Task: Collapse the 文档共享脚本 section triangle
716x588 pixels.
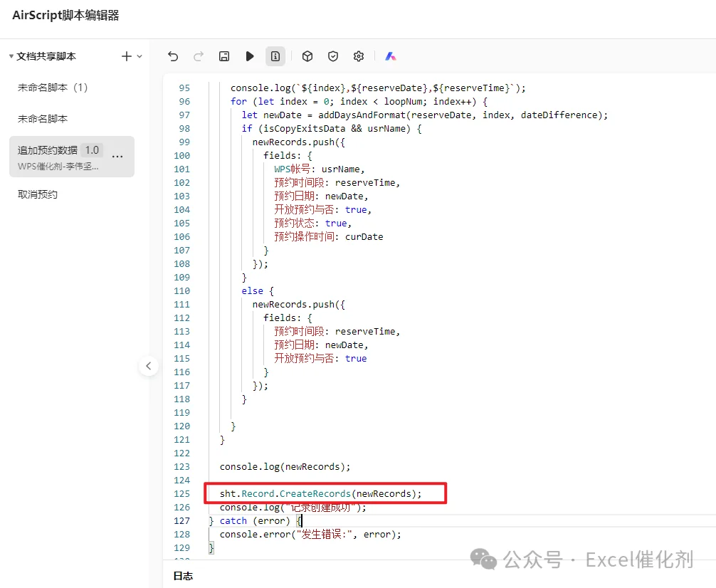Action: point(11,56)
